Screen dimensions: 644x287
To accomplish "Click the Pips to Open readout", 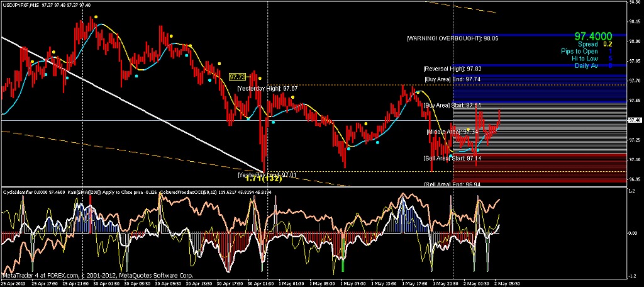I will (x=587, y=52).
